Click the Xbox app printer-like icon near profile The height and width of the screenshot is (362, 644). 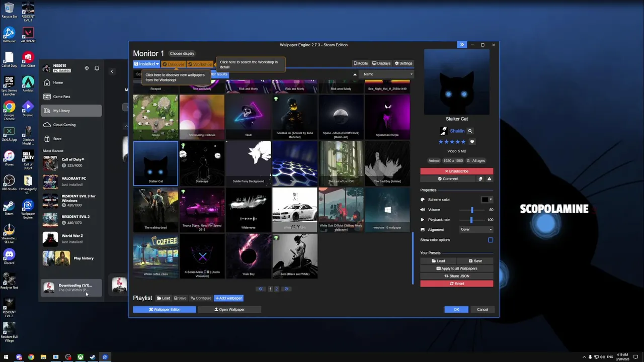pos(87,68)
